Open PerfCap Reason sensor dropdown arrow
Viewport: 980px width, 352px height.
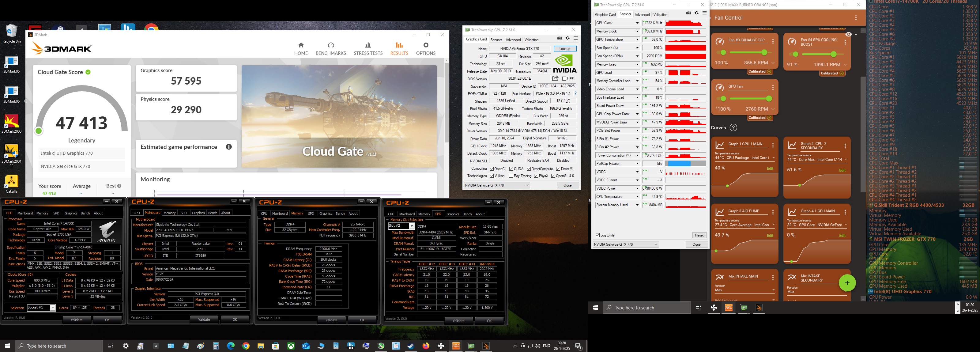pos(637,164)
